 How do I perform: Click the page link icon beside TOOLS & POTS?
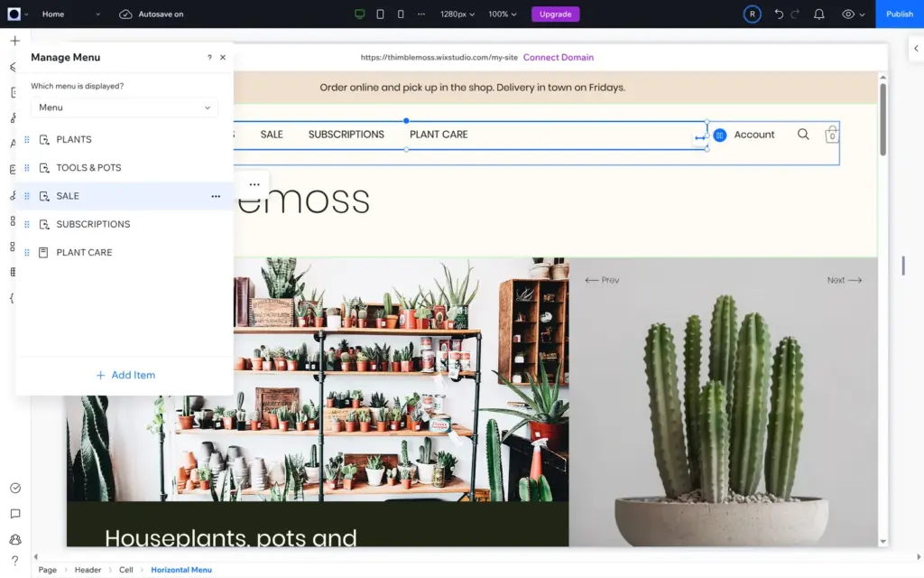[44, 168]
